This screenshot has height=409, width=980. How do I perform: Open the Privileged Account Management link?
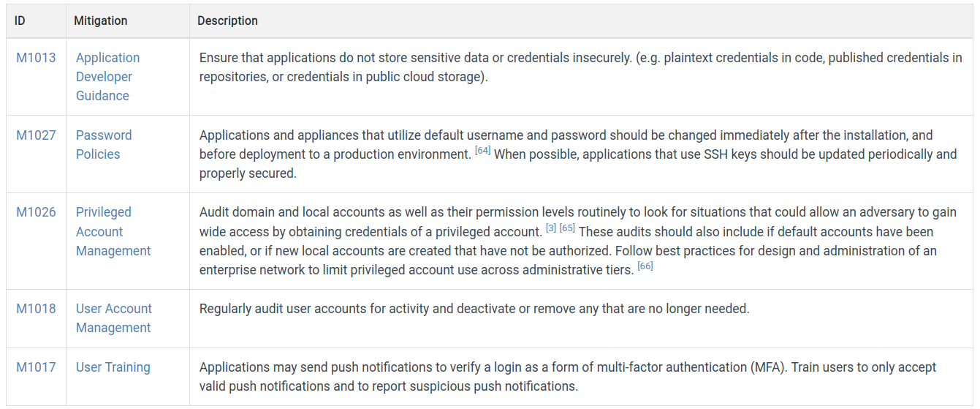tap(113, 231)
